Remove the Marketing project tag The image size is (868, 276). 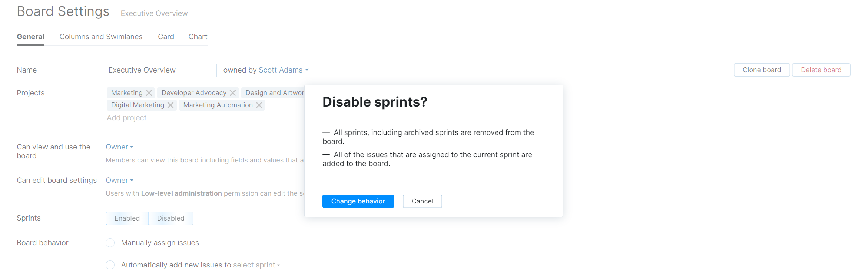click(x=148, y=92)
